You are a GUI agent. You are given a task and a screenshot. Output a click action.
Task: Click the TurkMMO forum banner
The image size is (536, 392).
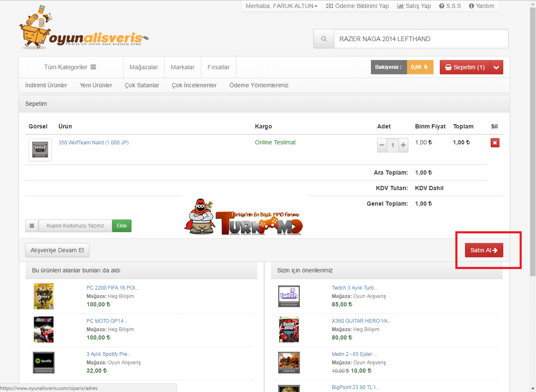[243, 217]
